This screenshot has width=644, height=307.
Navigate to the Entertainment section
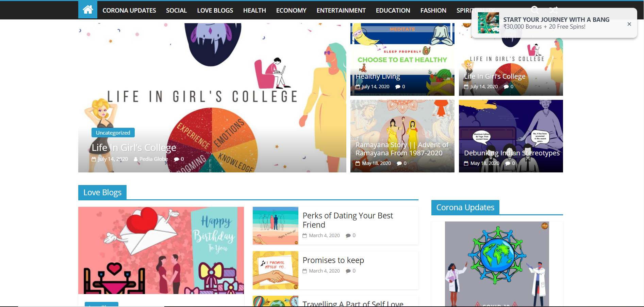pyautogui.click(x=341, y=11)
